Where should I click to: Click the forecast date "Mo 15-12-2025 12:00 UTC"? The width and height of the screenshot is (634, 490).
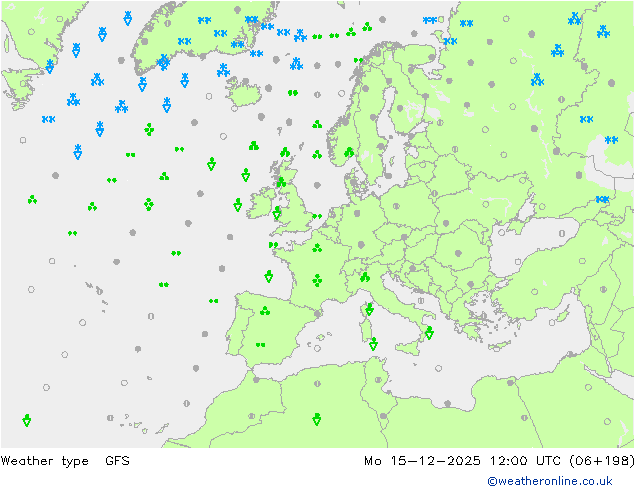click(462, 461)
